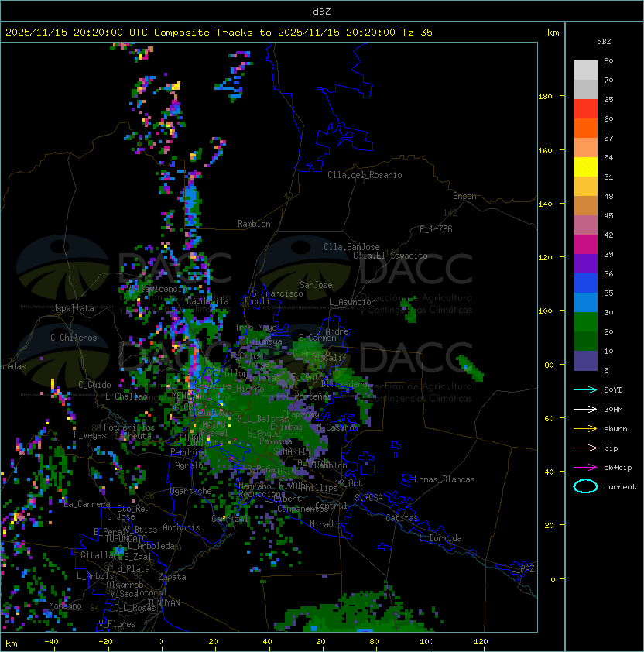644x652 pixels.
Task: Click the 'Uspallata' map label
Action: coord(73,308)
